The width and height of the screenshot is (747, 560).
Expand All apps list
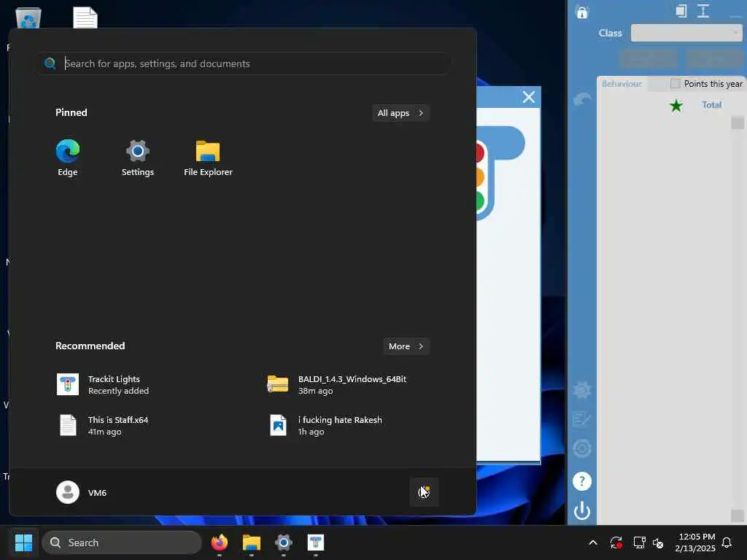[x=400, y=113]
